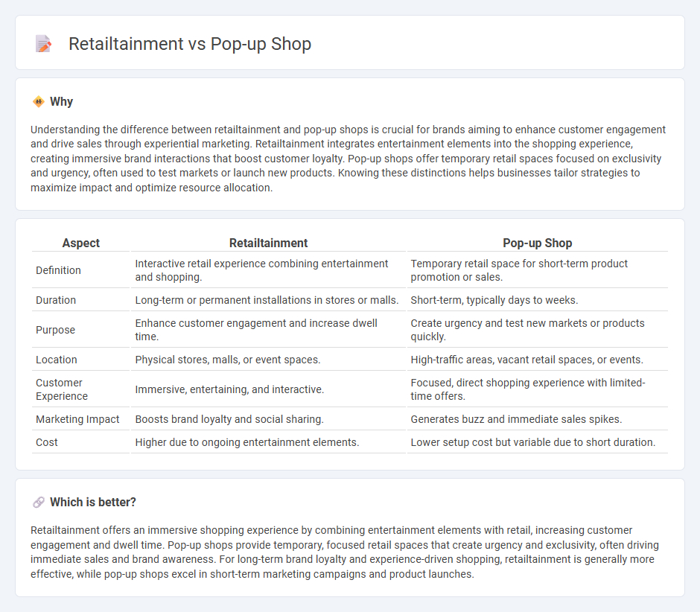Click 'Short-term, typically days to weeks.' cell

(538, 300)
